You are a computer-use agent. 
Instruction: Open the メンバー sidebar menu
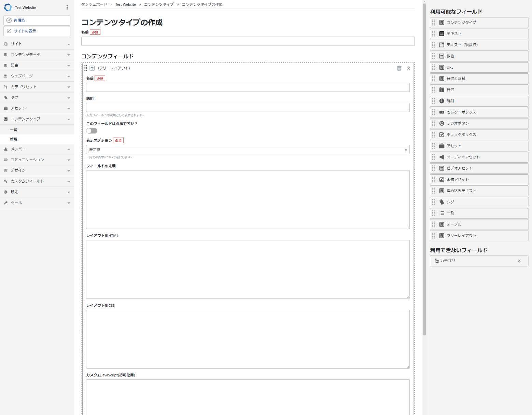pos(37,149)
